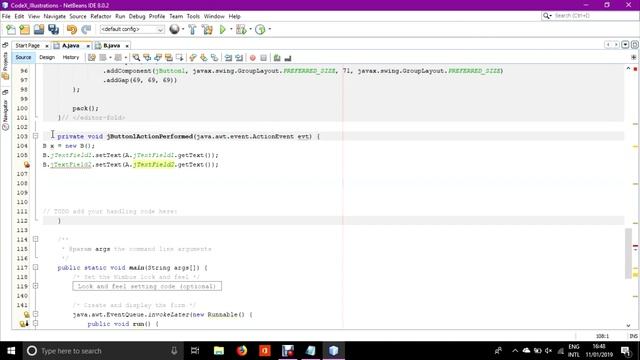Close the A.java tab
640x360 pixels.
88,46
